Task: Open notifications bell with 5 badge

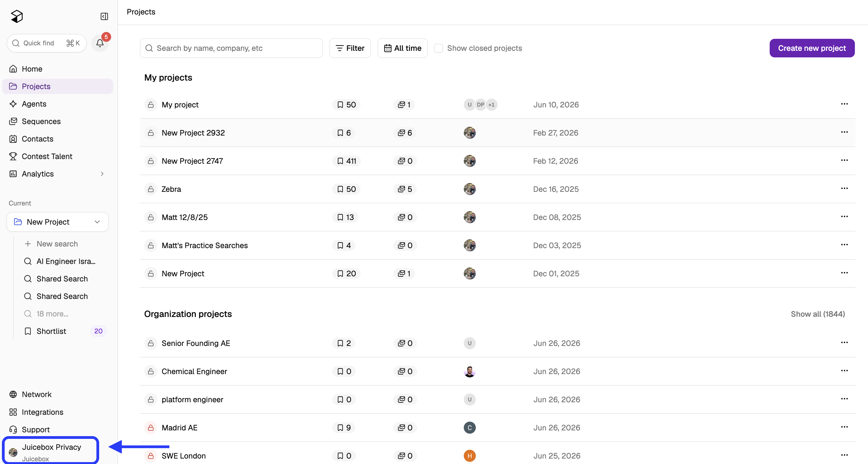Action: (100, 43)
